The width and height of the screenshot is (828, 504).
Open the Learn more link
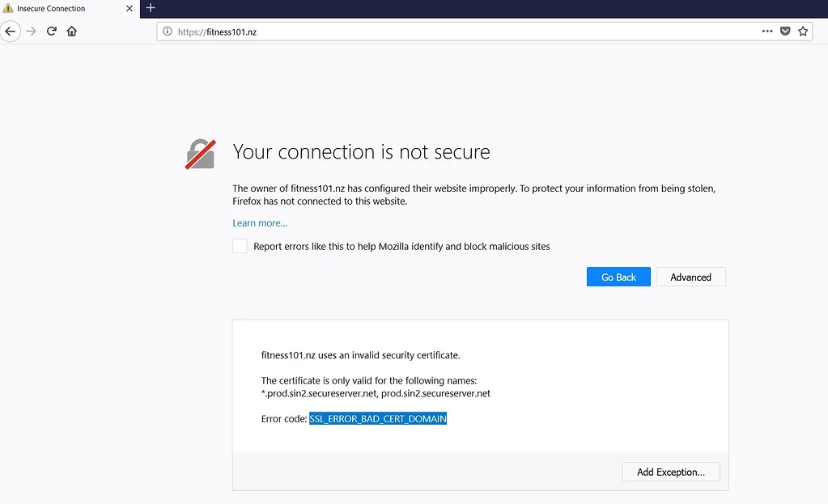point(260,223)
